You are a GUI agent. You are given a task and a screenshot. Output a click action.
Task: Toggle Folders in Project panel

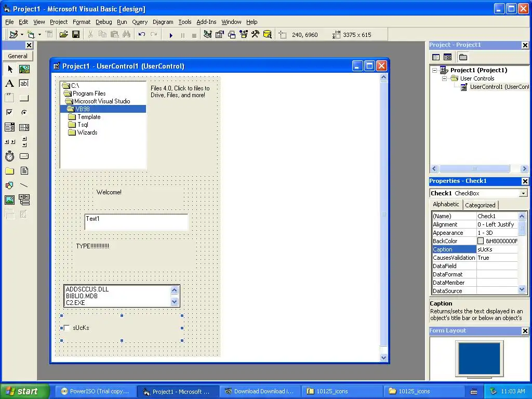463,57
